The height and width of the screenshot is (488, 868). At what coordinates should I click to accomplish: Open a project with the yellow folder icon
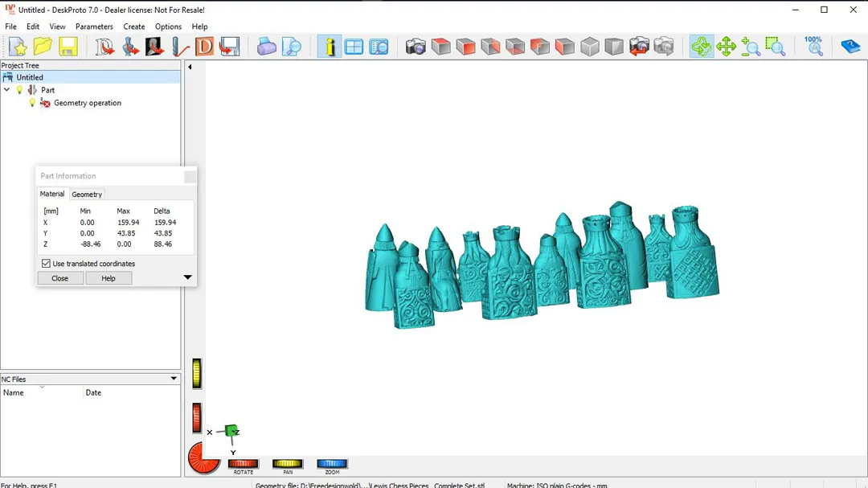pyautogui.click(x=43, y=47)
